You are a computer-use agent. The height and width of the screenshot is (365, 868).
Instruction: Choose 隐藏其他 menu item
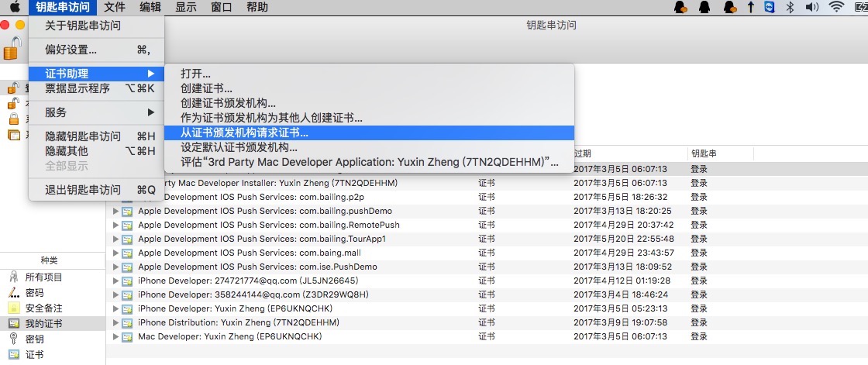click(x=96, y=150)
